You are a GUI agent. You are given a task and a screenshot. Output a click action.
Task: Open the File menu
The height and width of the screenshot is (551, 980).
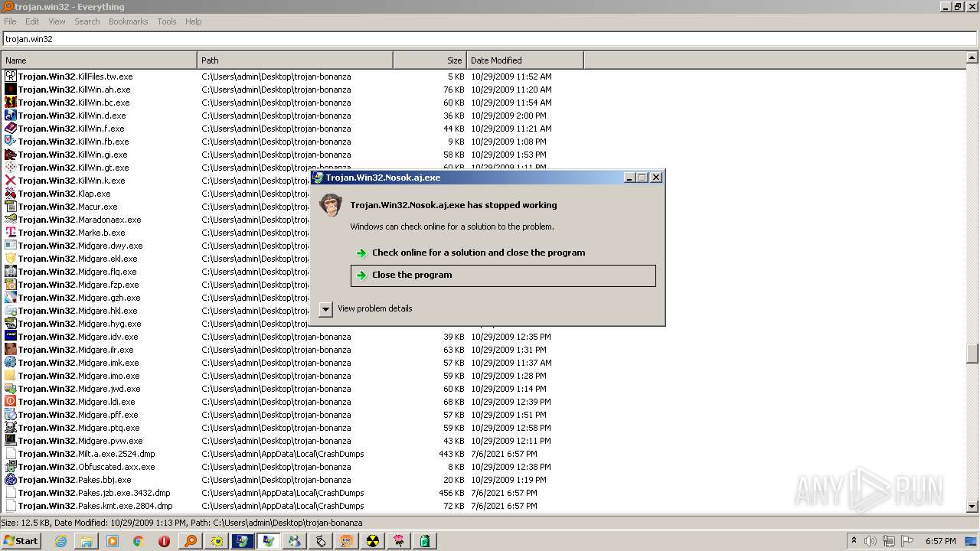point(10,21)
